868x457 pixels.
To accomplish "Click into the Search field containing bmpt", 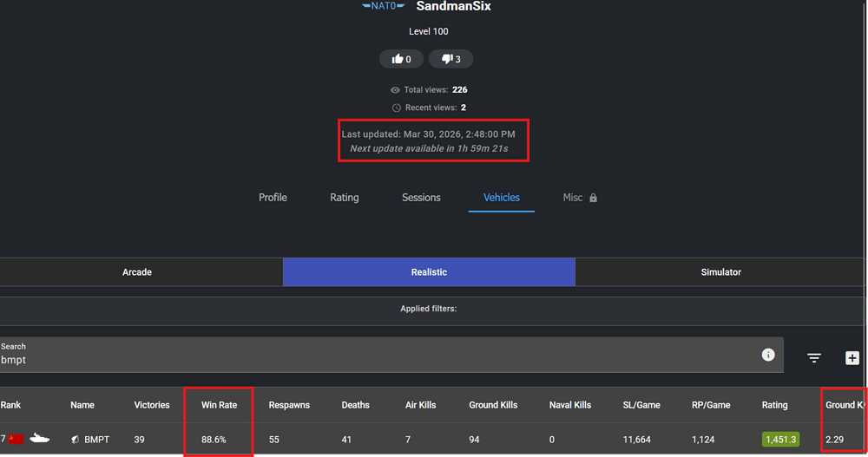I will point(373,360).
